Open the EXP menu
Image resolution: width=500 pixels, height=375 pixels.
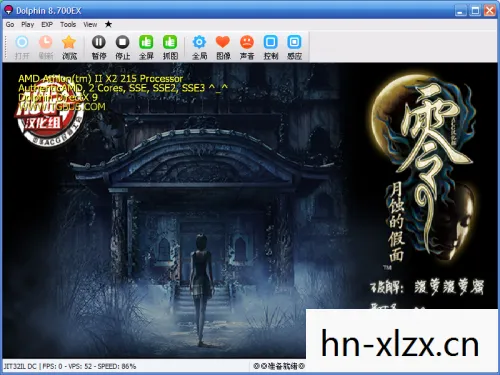click(47, 24)
